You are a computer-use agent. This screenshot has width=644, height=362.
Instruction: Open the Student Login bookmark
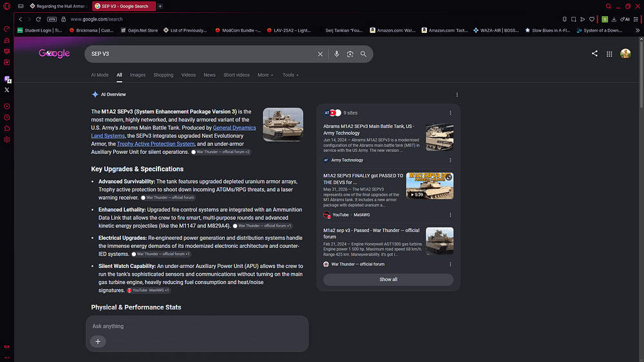(40, 30)
